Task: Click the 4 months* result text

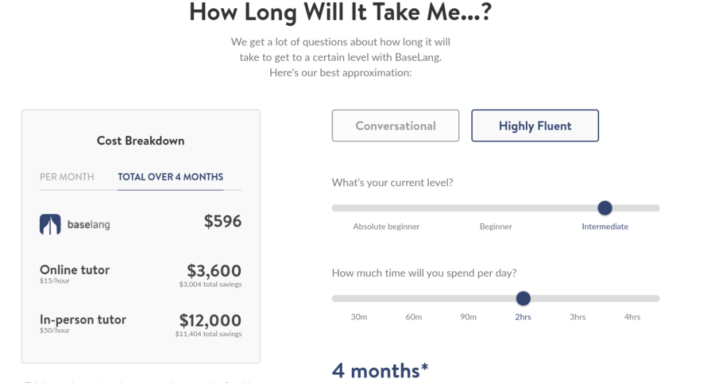Action: tap(380, 370)
